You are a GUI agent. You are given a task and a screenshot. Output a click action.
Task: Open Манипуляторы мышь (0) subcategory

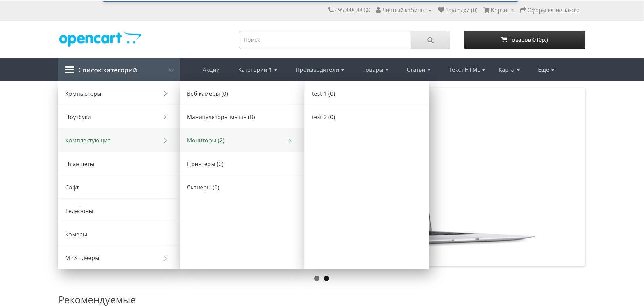coord(242,117)
